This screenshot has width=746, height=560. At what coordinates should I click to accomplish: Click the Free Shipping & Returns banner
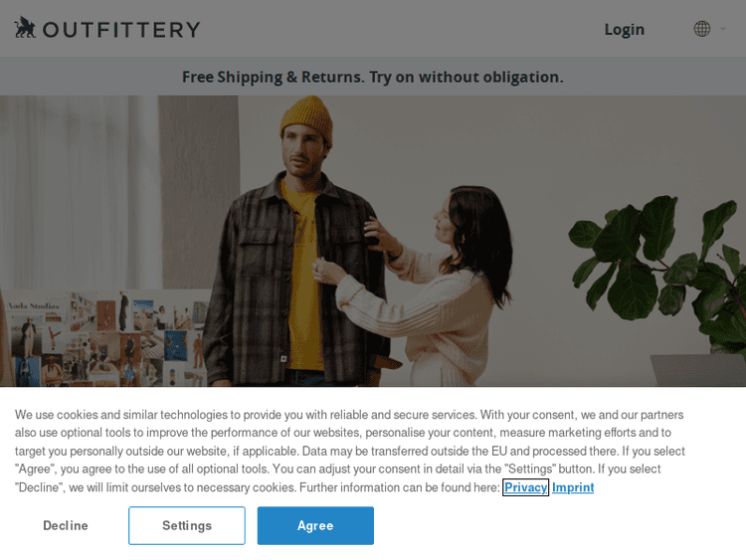point(373,77)
